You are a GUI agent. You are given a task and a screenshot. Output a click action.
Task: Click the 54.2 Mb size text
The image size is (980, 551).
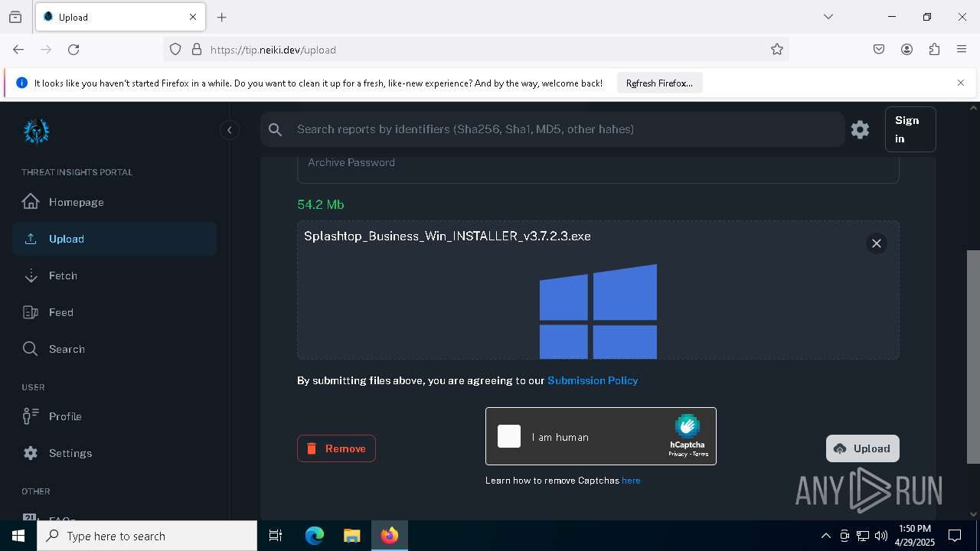coord(321,204)
